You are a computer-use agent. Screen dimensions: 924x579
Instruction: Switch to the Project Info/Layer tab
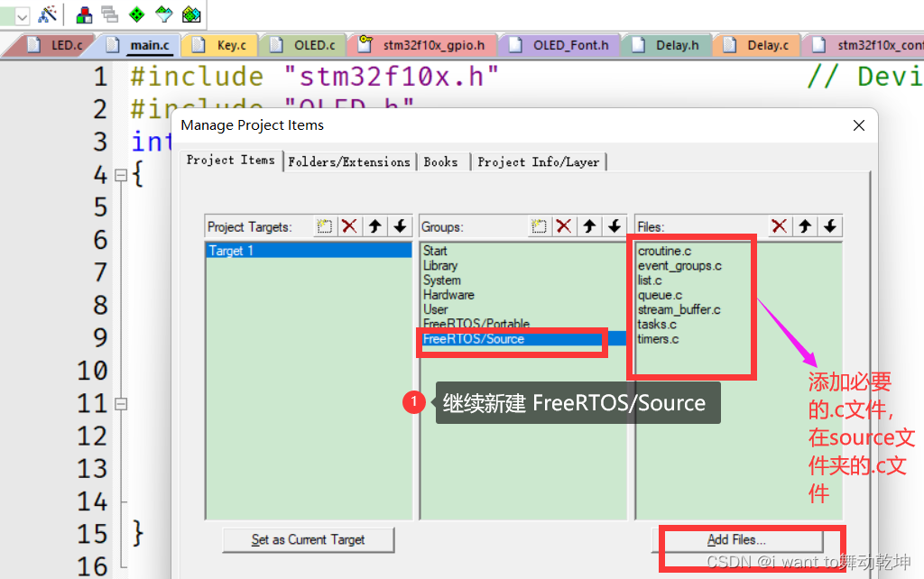pos(538,162)
